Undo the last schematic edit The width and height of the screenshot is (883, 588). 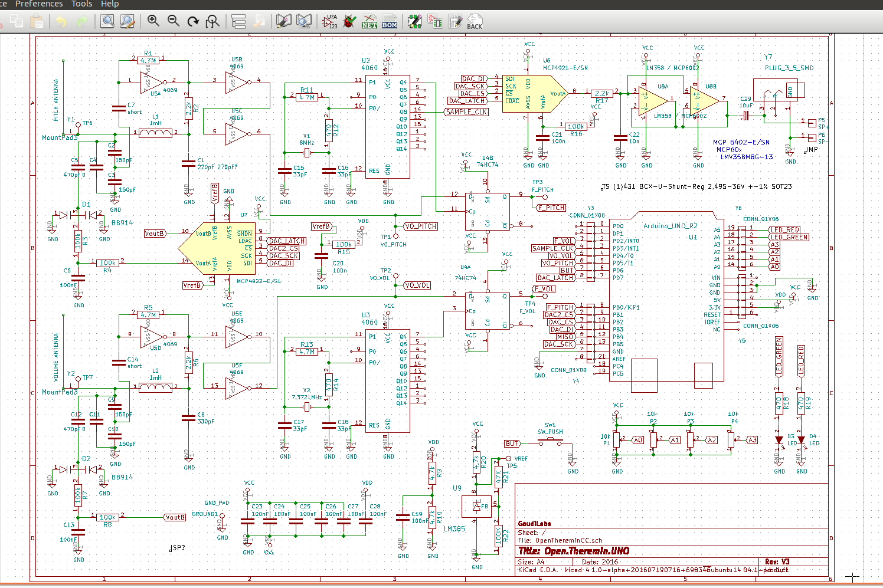pyautogui.click(x=61, y=22)
